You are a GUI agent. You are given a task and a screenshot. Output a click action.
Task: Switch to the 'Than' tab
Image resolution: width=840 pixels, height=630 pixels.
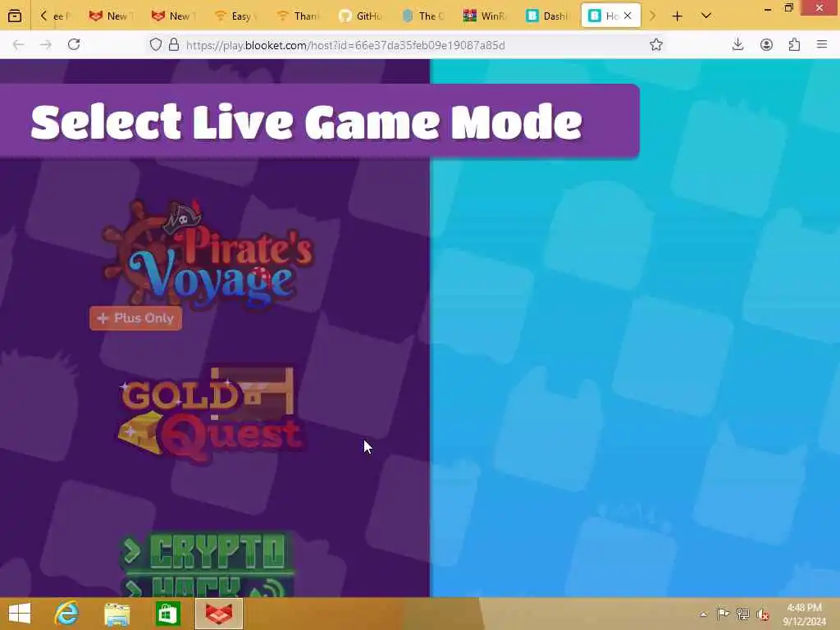pos(299,16)
